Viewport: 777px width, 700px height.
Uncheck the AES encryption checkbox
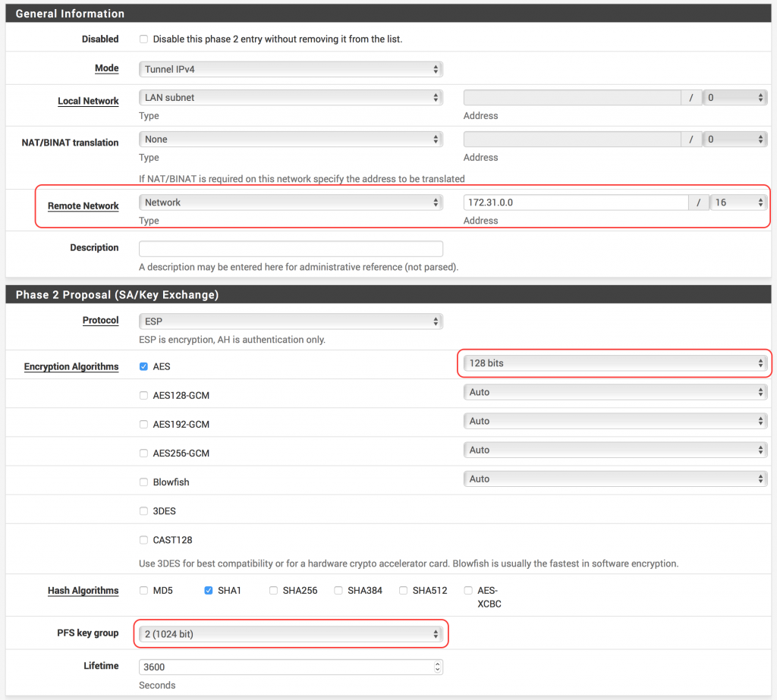144,367
